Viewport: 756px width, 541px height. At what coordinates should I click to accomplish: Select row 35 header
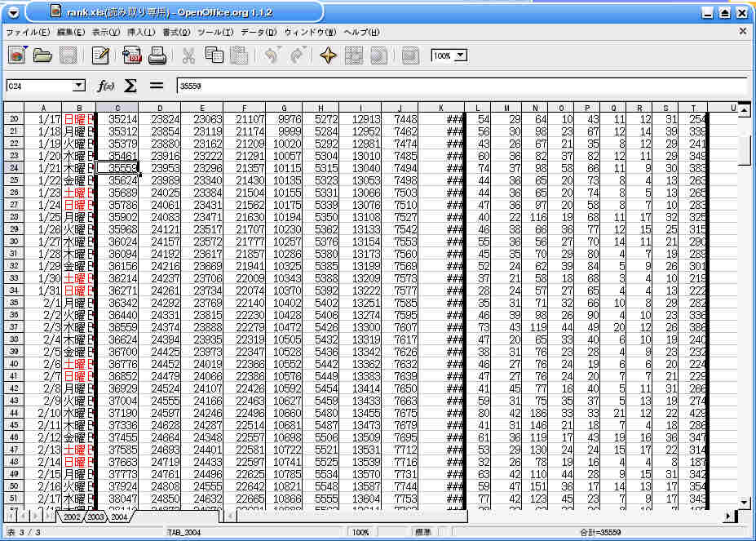point(14,303)
